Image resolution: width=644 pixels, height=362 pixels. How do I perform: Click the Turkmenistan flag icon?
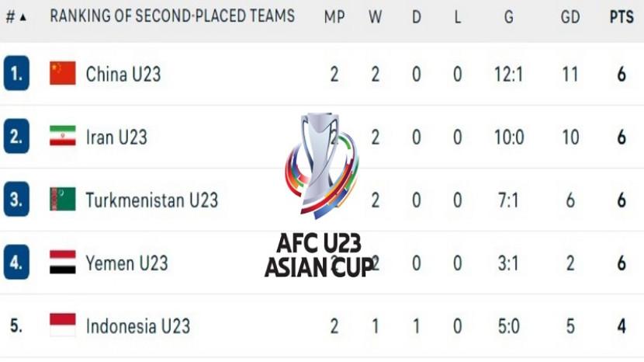pyautogui.click(x=63, y=200)
